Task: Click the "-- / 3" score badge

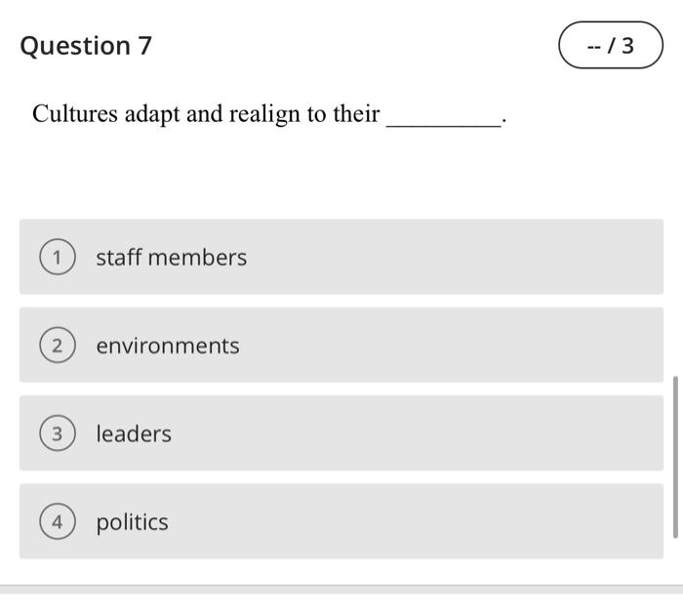Action: point(610,46)
